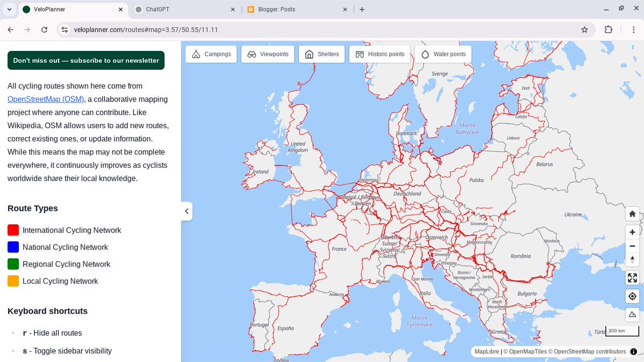Collapse the sidebar with the chevron

pyautogui.click(x=186, y=211)
